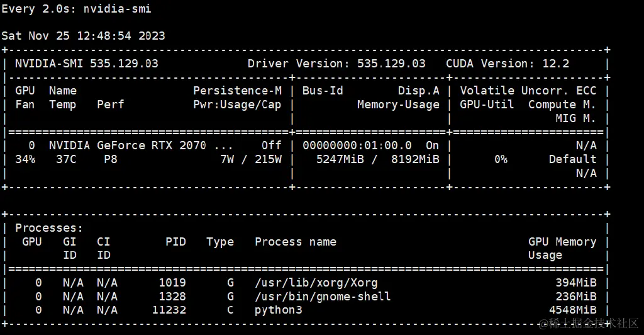
Task: Click the 'Memory-Usage' header text
Action: pyautogui.click(x=398, y=105)
